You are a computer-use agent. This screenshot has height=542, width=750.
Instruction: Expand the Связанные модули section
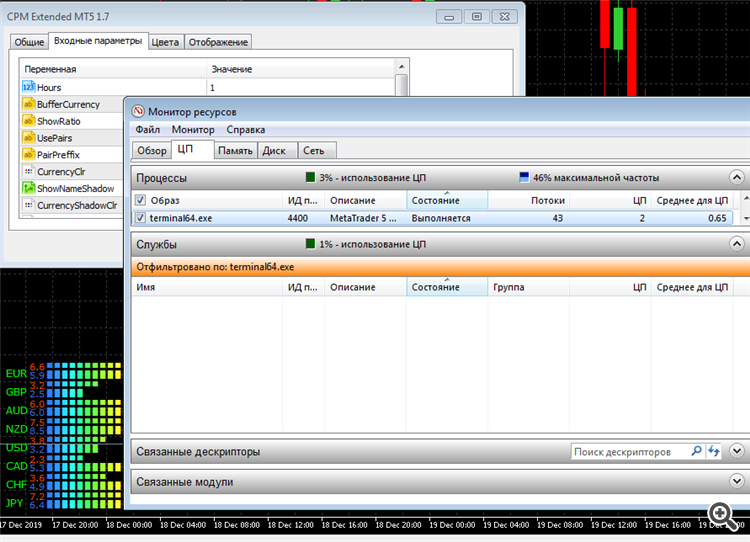pos(737,481)
